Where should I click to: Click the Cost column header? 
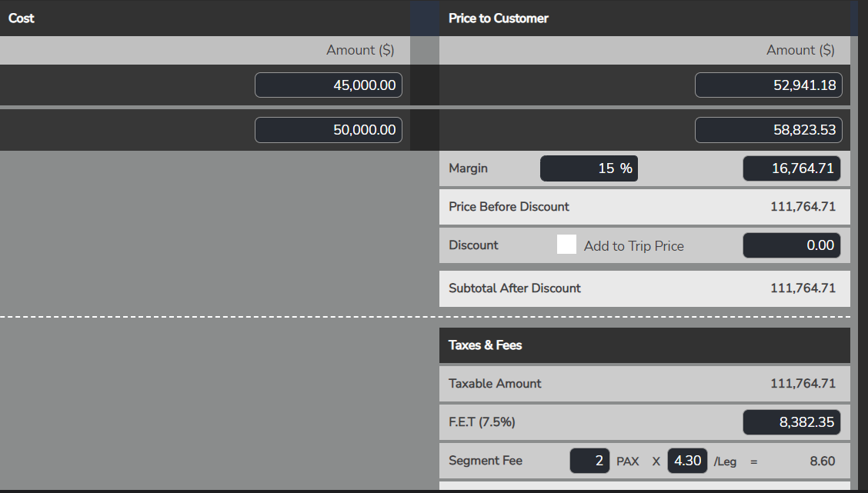tap(22, 18)
